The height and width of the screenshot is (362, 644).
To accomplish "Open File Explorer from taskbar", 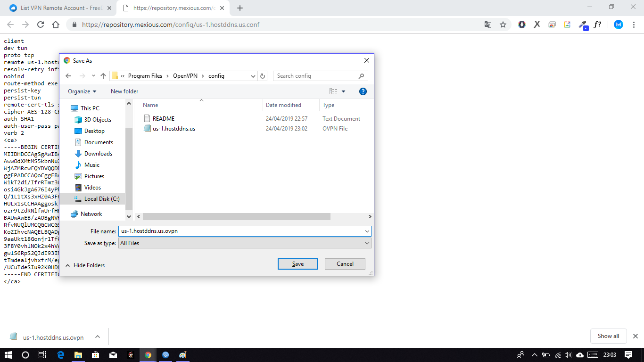I will 78,355.
